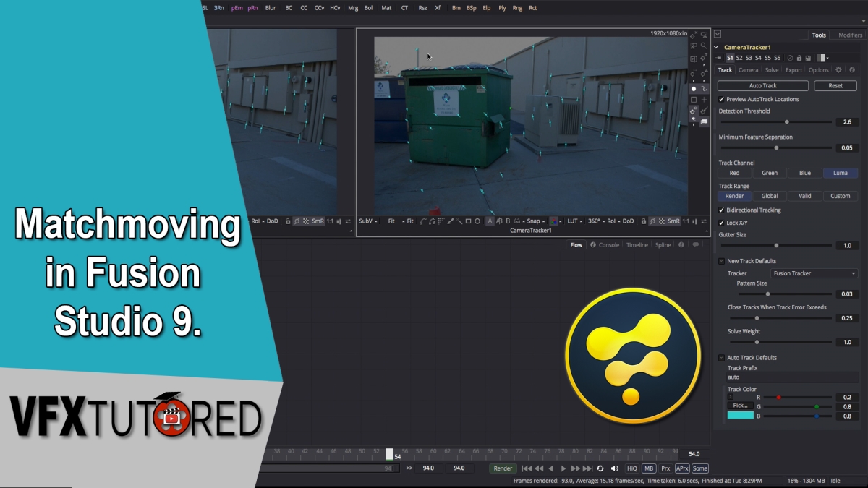Jump to the last frame
Screen dimensions: 868x488
587,468
